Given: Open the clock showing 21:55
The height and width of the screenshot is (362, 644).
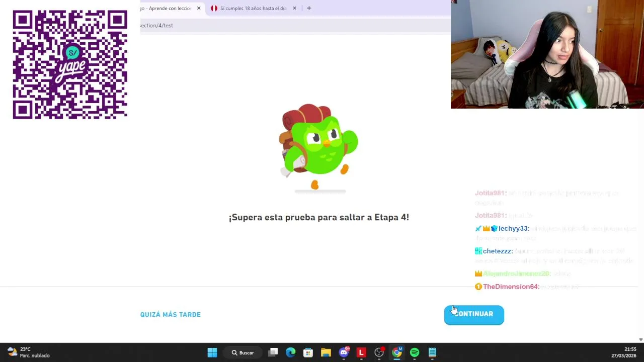Looking at the screenshot, I should pyautogui.click(x=624, y=352).
